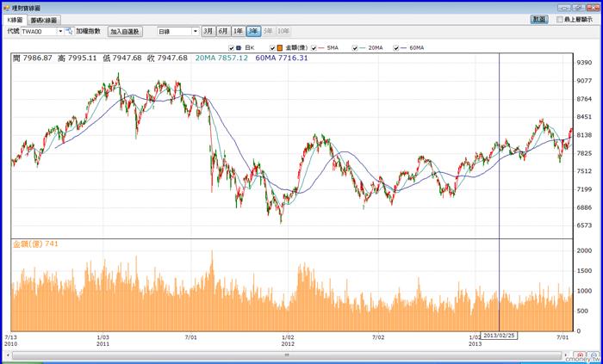
Task: Select the 3月 range button
Action: pyautogui.click(x=208, y=32)
